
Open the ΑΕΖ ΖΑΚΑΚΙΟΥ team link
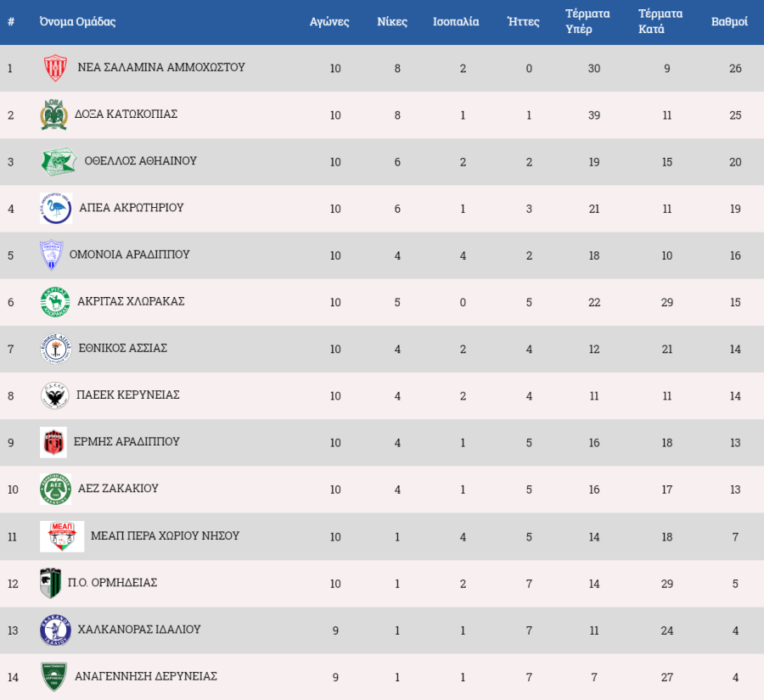pos(118,488)
